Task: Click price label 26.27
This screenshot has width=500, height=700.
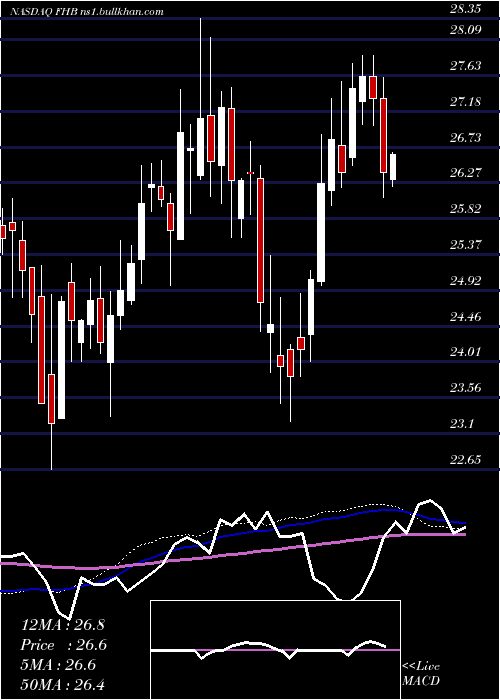Action: coord(466,173)
